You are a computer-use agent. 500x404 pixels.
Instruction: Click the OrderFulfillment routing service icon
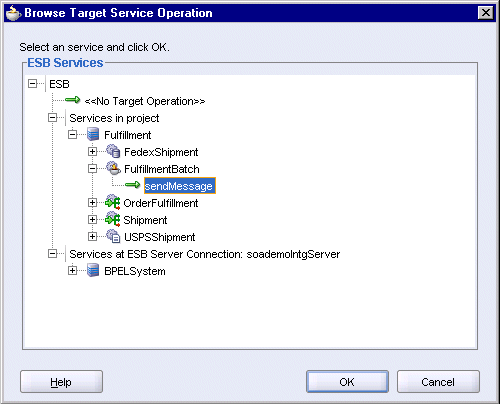[112, 202]
